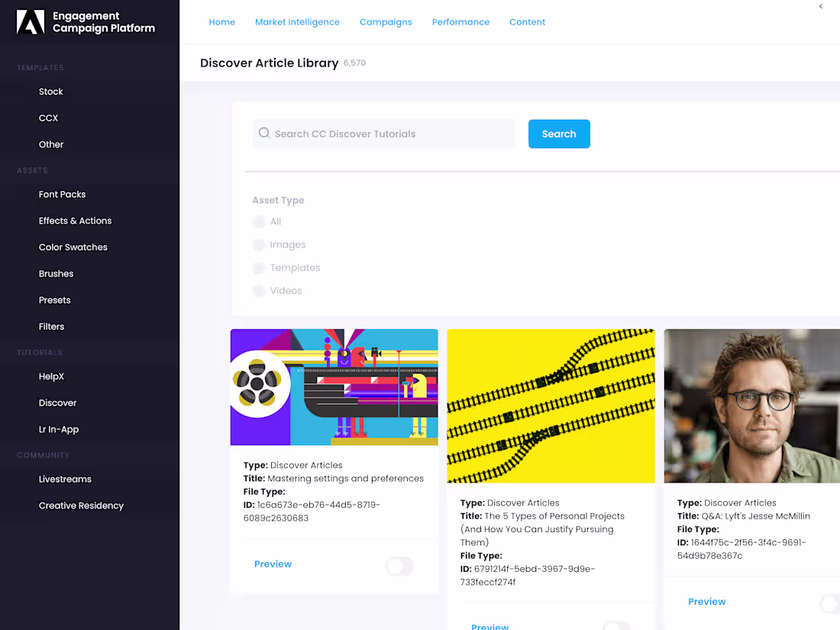This screenshot has height=630, width=840.
Task: Click the blue Search button
Action: [559, 133]
